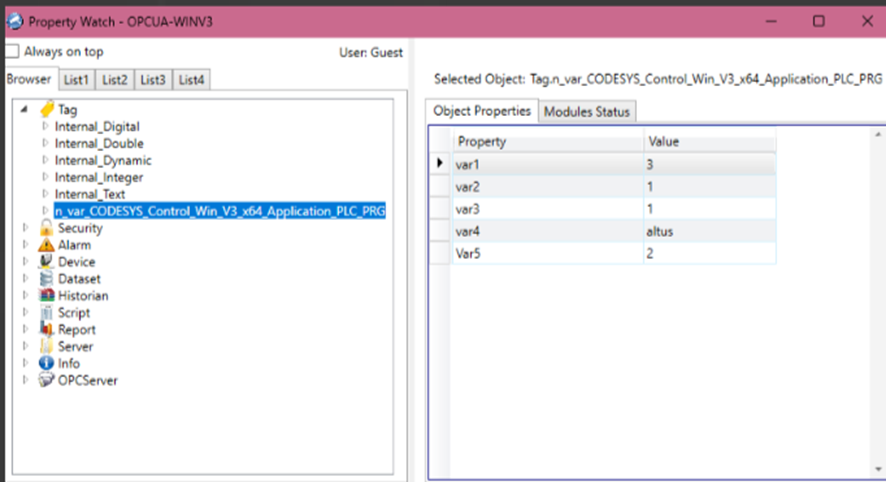886x482 pixels.
Task: Expand the Server tree node
Action: tap(25, 346)
